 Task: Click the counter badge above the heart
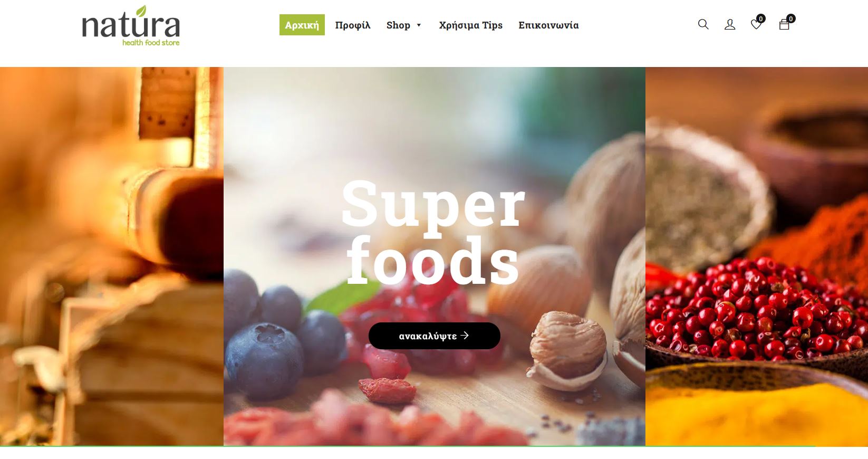(x=760, y=18)
